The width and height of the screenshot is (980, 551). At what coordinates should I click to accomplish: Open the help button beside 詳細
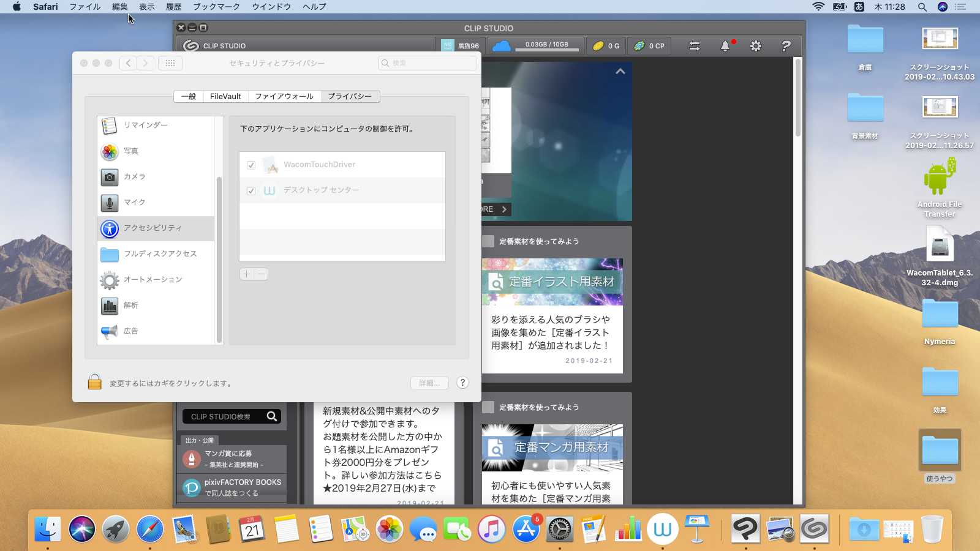coord(462,383)
